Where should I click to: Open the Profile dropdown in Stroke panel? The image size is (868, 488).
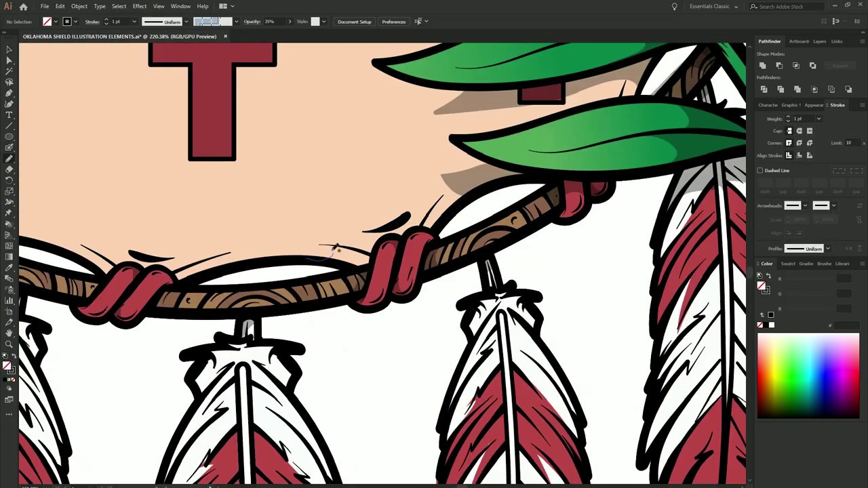click(x=827, y=249)
